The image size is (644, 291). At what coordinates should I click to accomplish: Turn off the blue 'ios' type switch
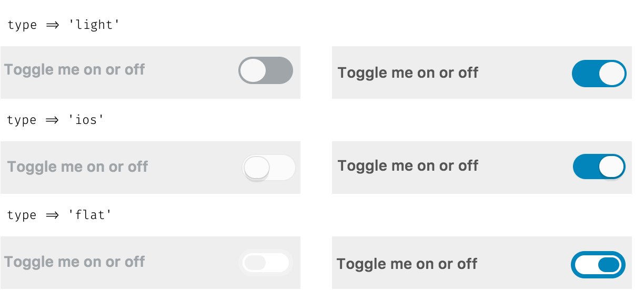[x=599, y=167]
